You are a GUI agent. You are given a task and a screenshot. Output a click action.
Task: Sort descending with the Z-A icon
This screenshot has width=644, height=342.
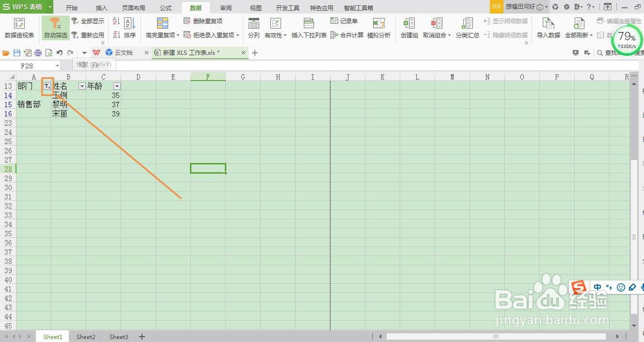116,35
